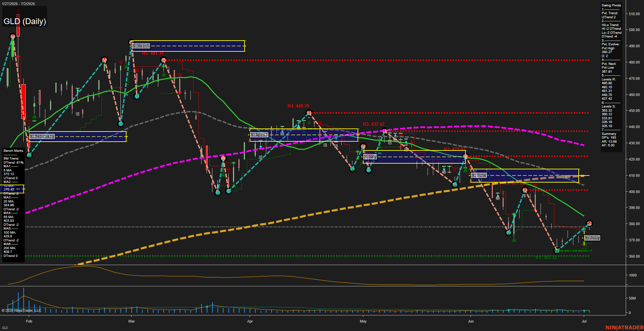Select the M:April monthly range label
The image size is (644, 331).
click(x=259, y=135)
